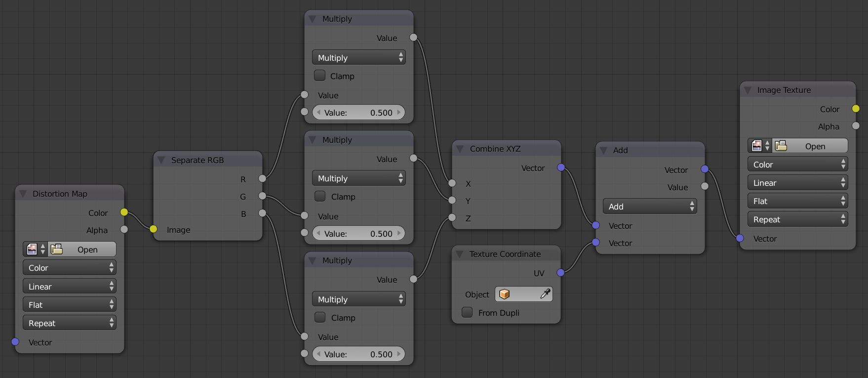Click Color output socket on Image Texture node
This screenshot has width=868, height=378.
[856, 108]
